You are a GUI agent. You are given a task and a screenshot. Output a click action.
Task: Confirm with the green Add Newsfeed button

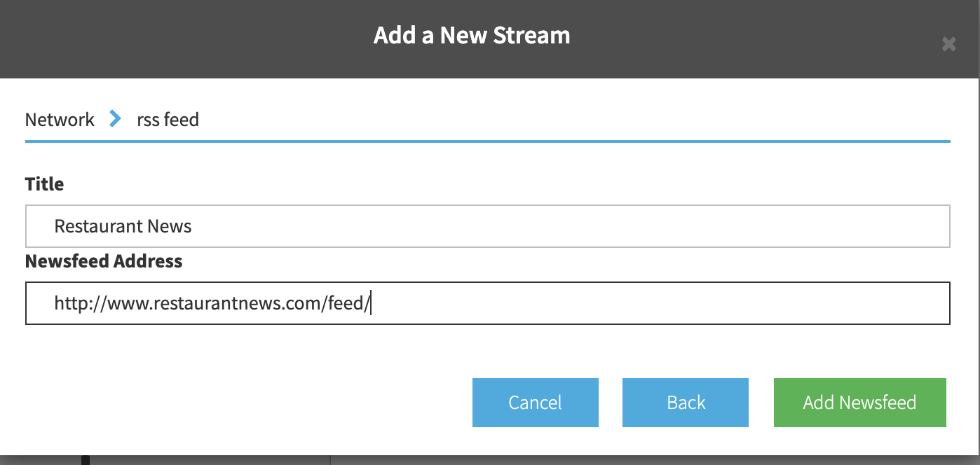(x=860, y=403)
